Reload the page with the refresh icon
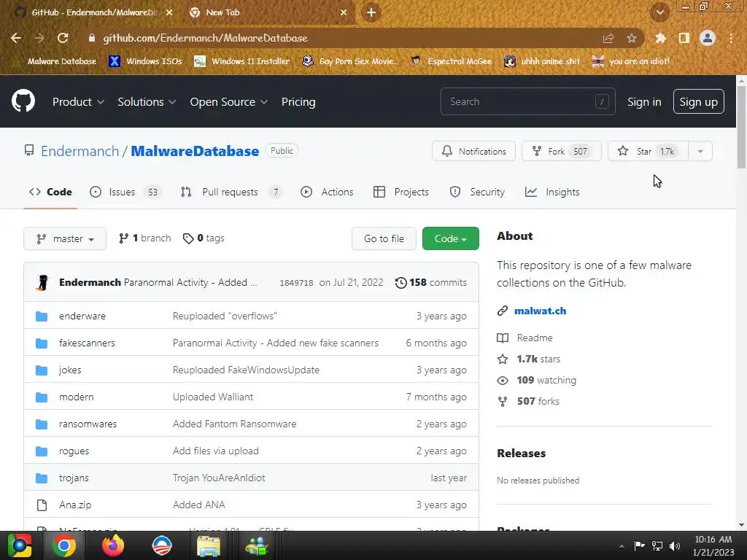 click(x=63, y=38)
